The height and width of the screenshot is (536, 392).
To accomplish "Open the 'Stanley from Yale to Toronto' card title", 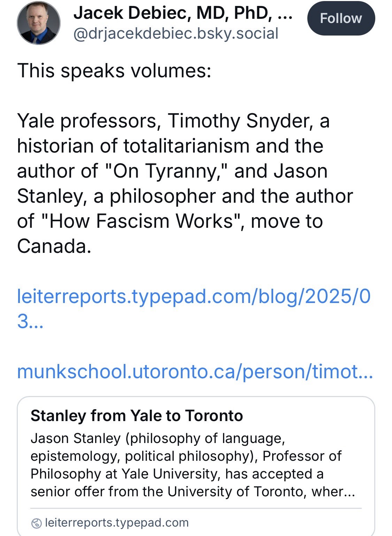I will tap(137, 416).
